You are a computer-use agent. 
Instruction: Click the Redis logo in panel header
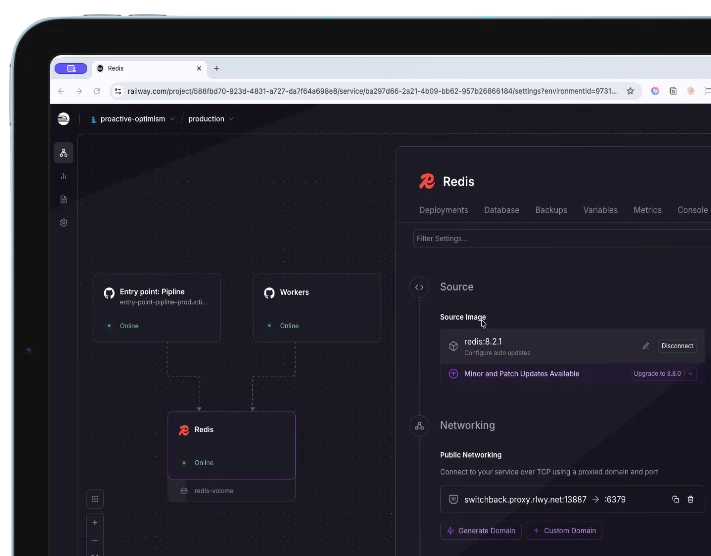[x=427, y=181]
